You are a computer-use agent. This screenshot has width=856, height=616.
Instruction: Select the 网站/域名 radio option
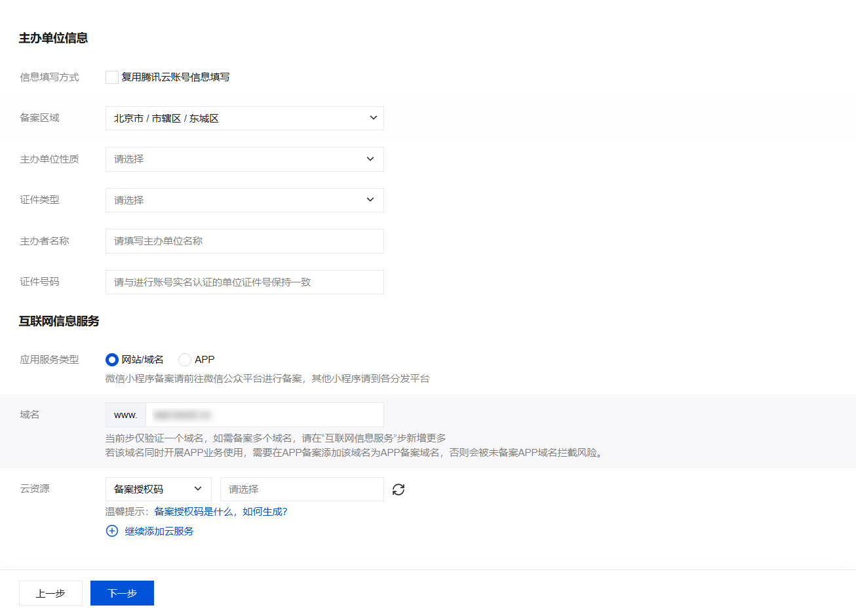tap(112, 360)
